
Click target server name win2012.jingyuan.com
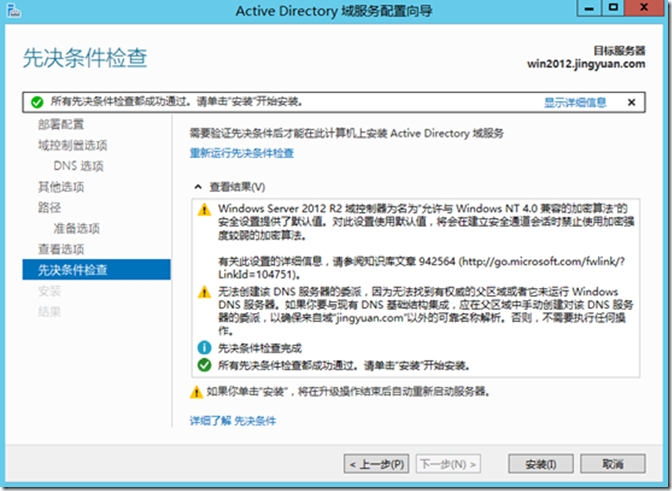[586, 64]
